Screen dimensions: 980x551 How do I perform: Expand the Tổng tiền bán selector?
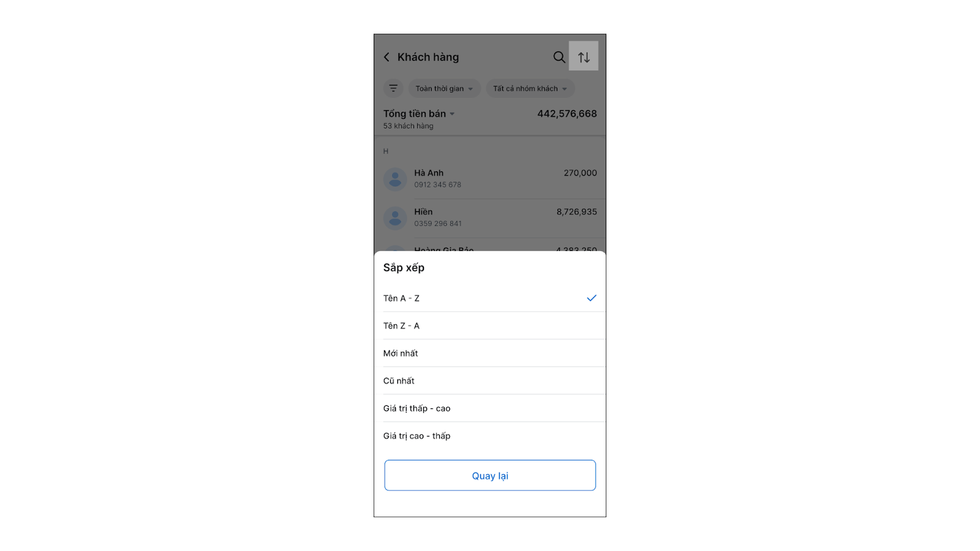coord(420,114)
